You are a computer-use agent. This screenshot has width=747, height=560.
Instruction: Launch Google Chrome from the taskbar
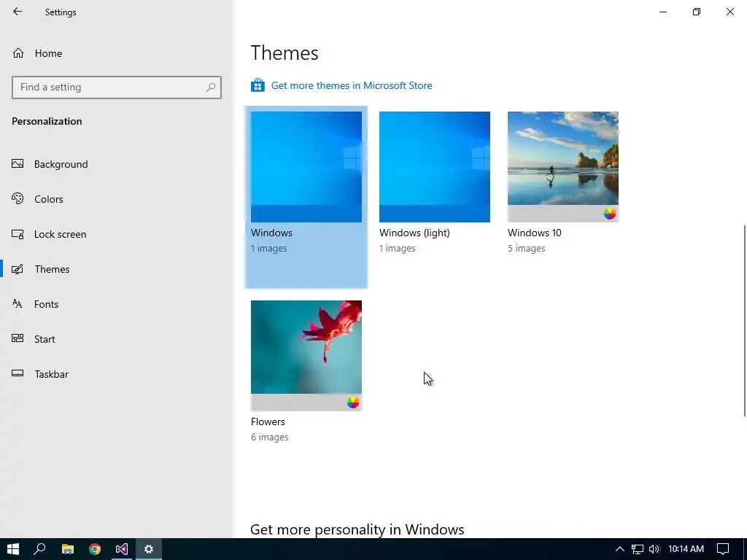coord(95,549)
